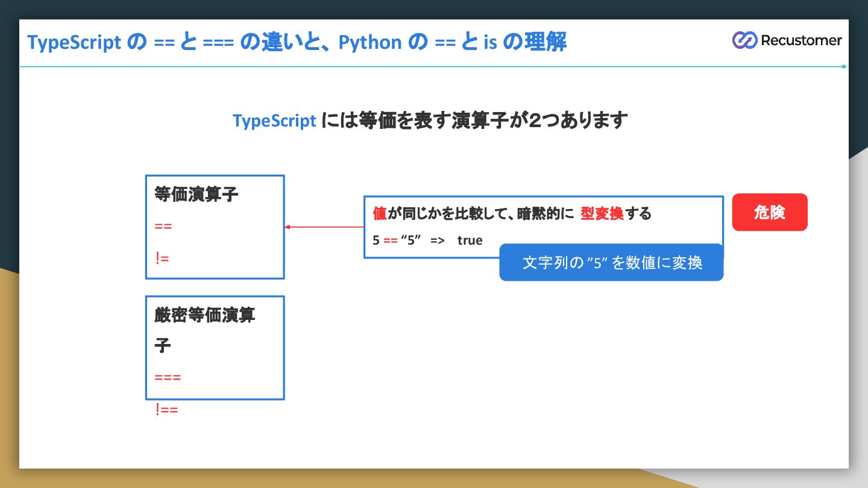Viewport: 868px width, 488px height.
Task: Click the 'TypeScript には等価を表す演算子が2つあります' heading
Action: click(x=430, y=120)
